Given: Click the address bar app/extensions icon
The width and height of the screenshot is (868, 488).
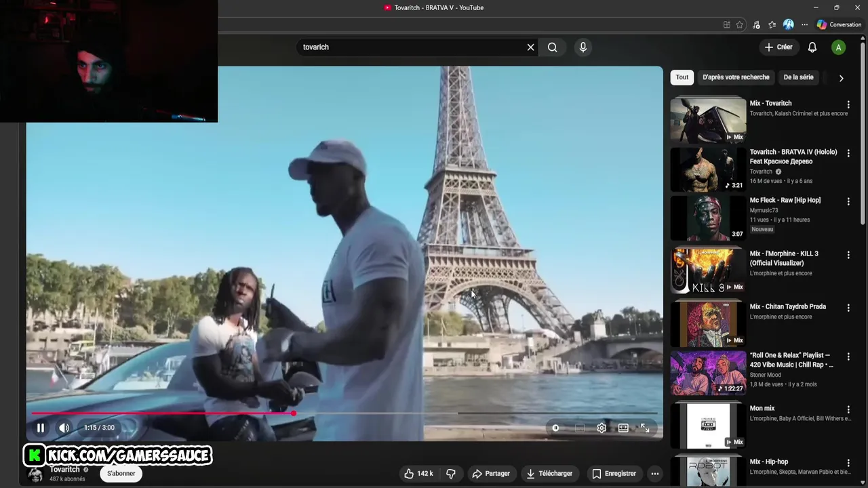Looking at the screenshot, I should coord(726,24).
